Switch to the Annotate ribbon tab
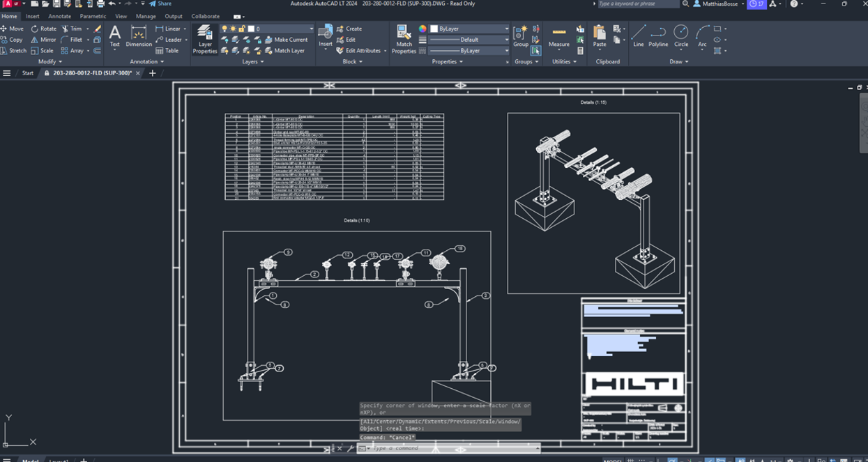Viewport: 868px width, 462px height. tap(59, 16)
